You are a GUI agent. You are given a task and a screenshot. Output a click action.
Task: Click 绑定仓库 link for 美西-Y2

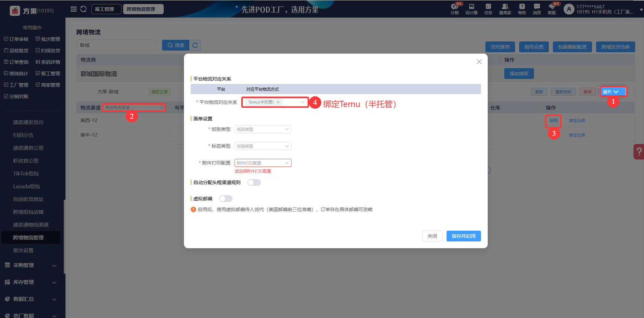pos(577,121)
